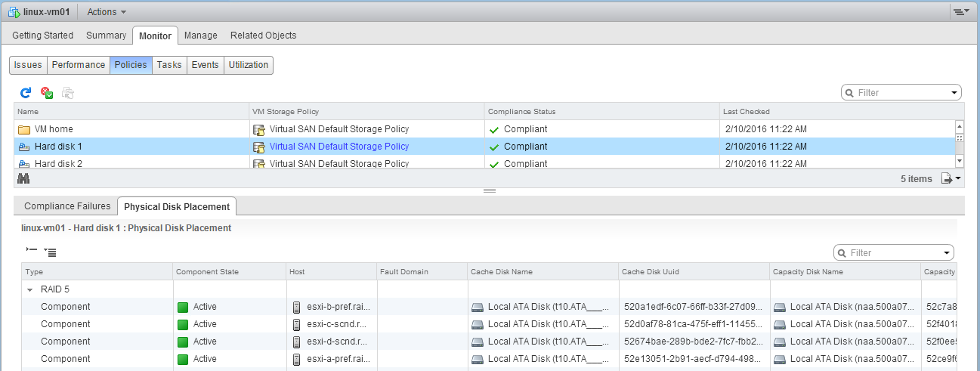Click the Utilization button
This screenshot has height=371, width=980.
pos(249,65)
